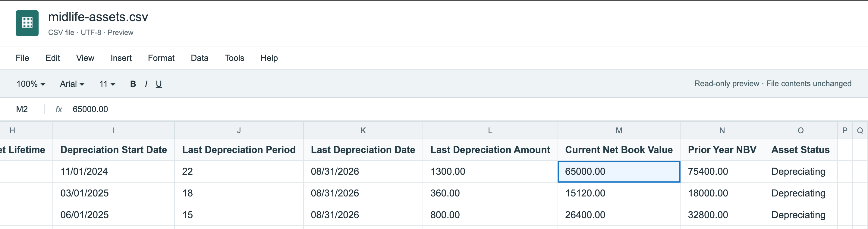Open the Format menu
Image resolution: width=868 pixels, height=229 pixels.
click(161, 58)
